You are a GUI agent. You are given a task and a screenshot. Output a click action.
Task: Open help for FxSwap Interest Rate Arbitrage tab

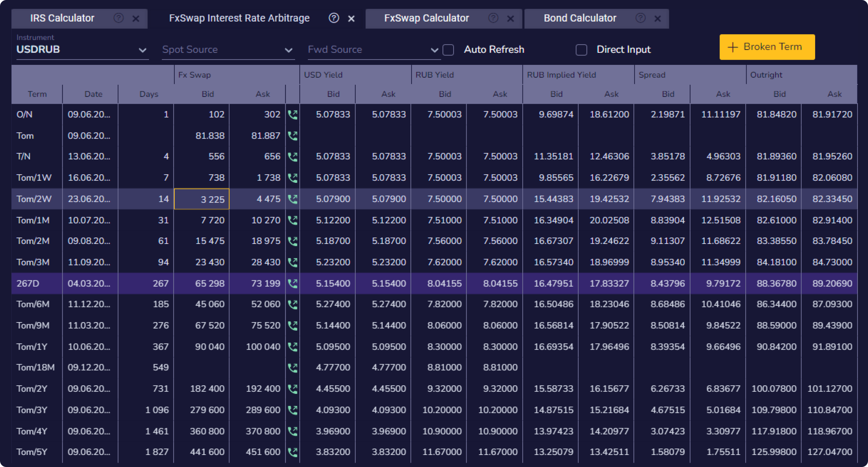[x=334, y=18]
